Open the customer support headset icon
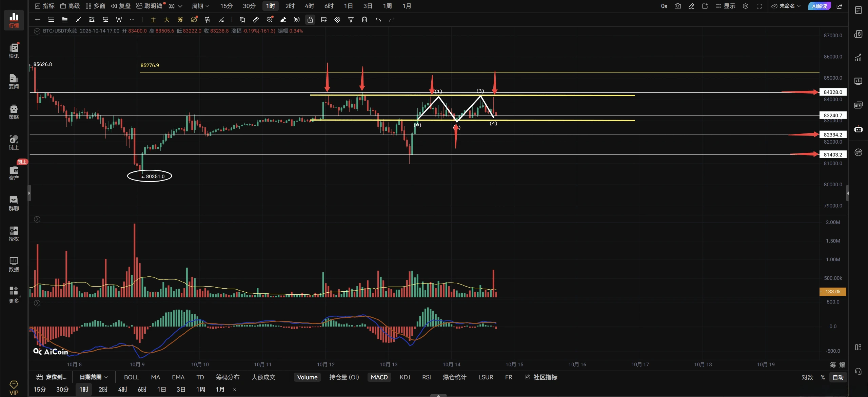 858,371
